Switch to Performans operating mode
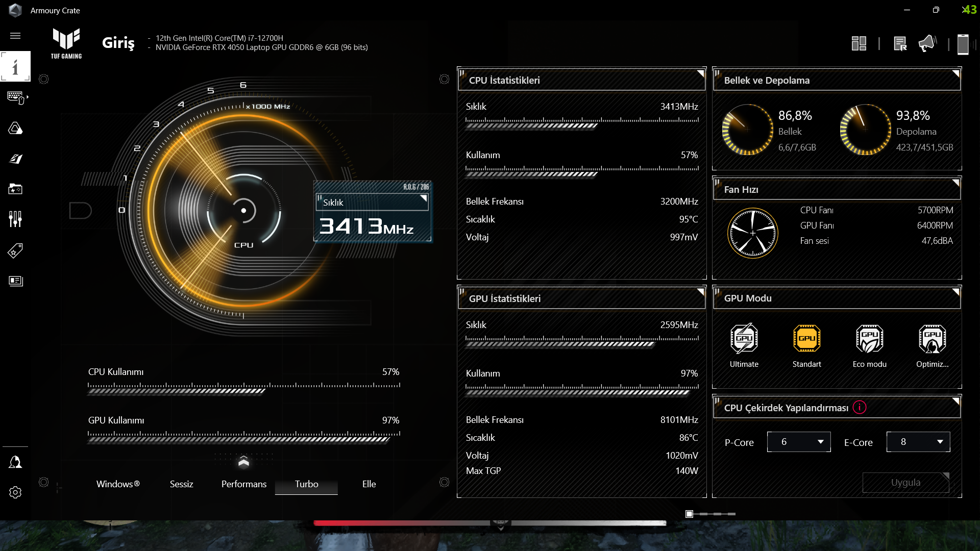Viewport: 980px width, 551px height. point(243,484)
